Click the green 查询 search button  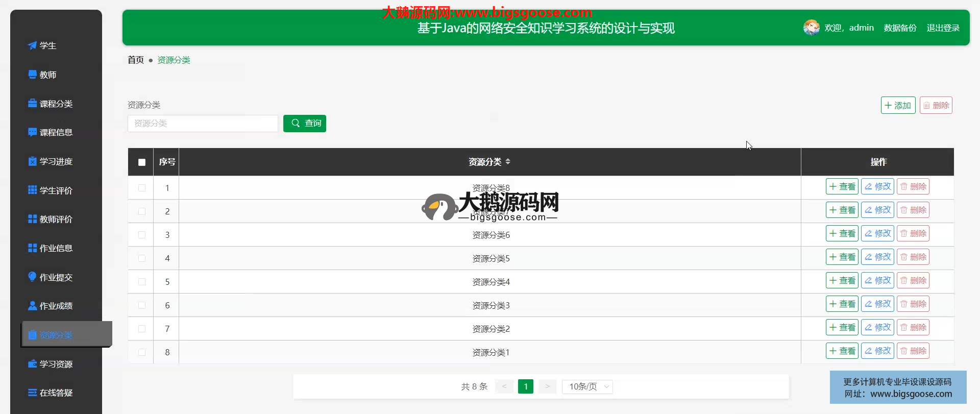coord(305,124)
